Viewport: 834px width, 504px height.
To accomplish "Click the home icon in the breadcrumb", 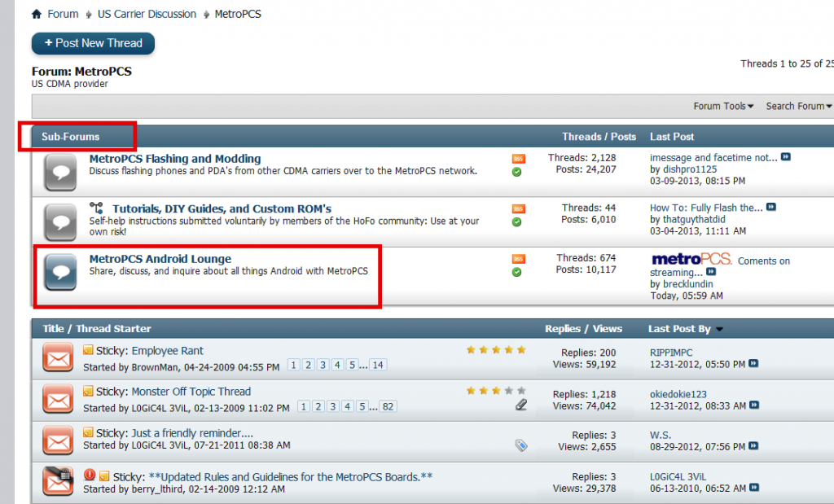I will click(36, 14).
